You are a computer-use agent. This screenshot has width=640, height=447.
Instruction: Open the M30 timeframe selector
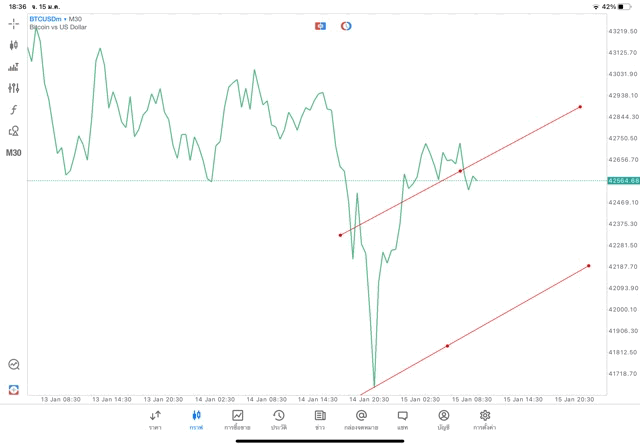click(14, 153)
